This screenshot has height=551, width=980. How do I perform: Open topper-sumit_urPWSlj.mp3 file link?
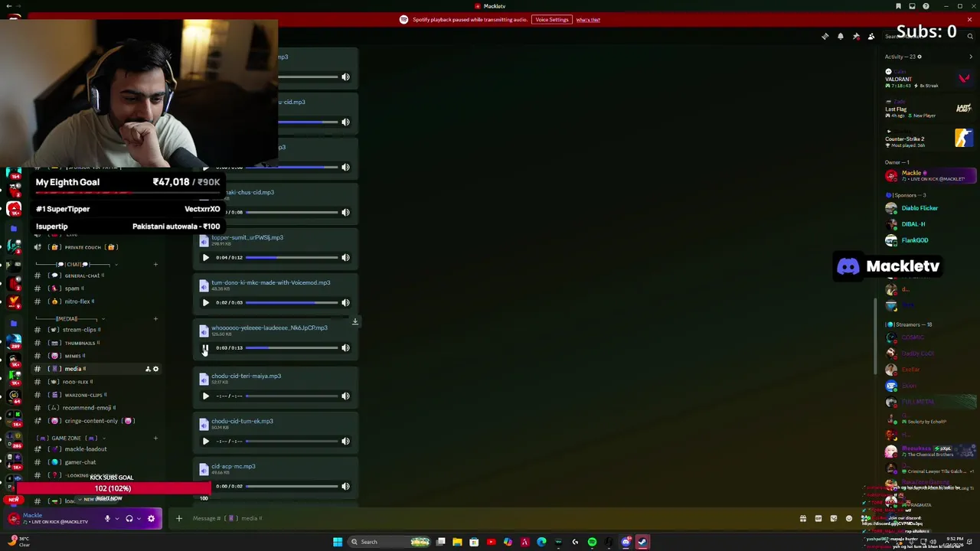coord(247,238)
